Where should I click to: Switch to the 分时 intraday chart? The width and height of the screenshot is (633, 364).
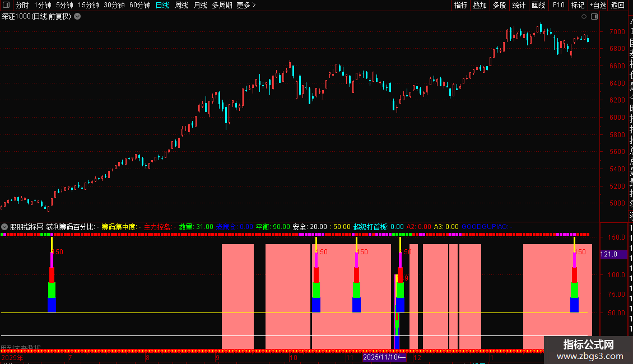[22, 5]
